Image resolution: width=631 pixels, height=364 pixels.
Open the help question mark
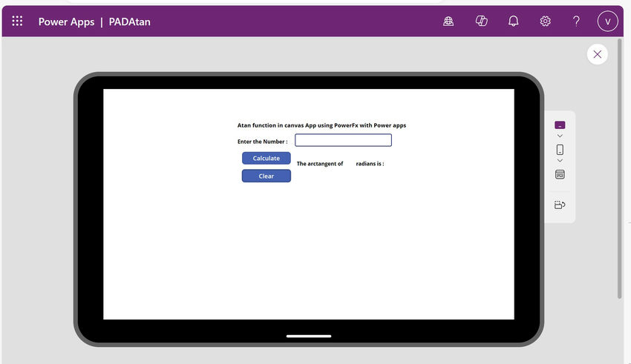coord(576,21)
